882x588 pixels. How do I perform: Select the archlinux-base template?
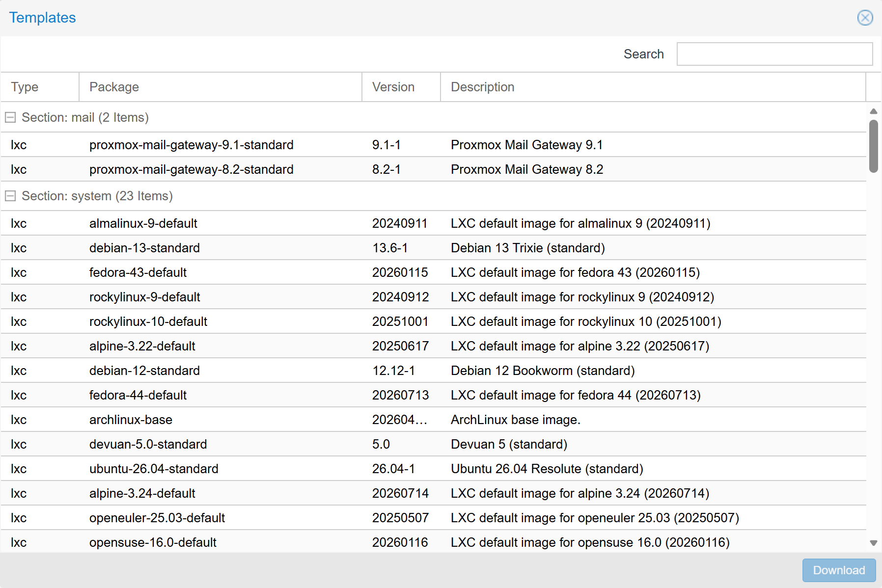coord(433,420)
